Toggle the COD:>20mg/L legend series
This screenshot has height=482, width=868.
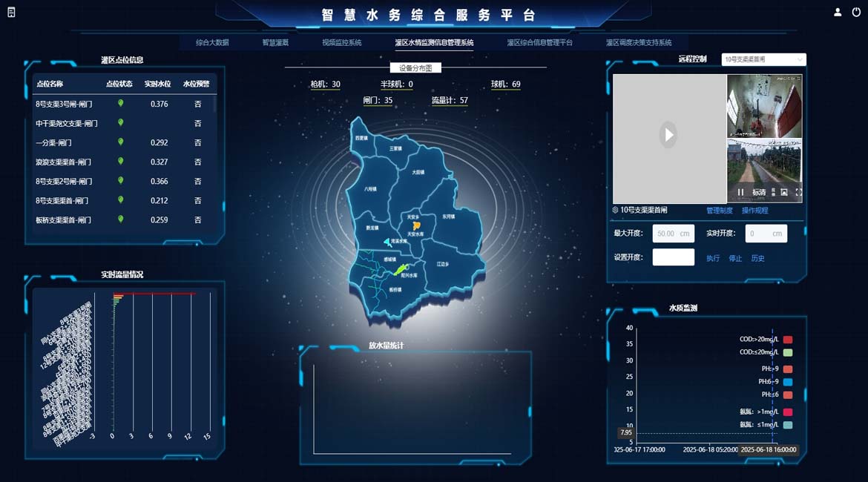tap(787, 340)
